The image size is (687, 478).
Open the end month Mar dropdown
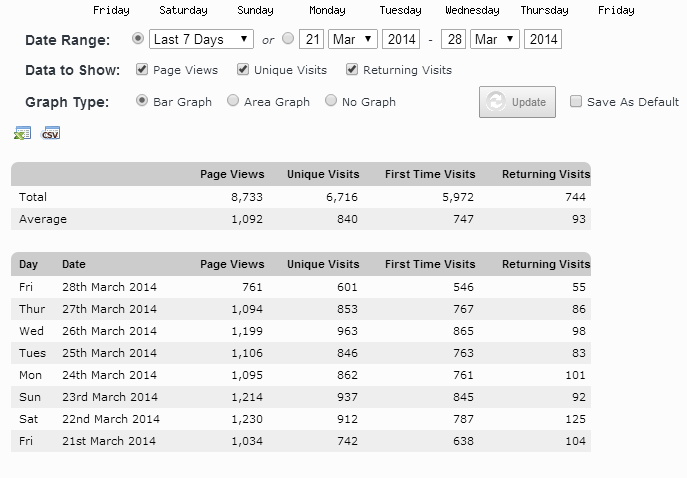click(x=495, y=39)
